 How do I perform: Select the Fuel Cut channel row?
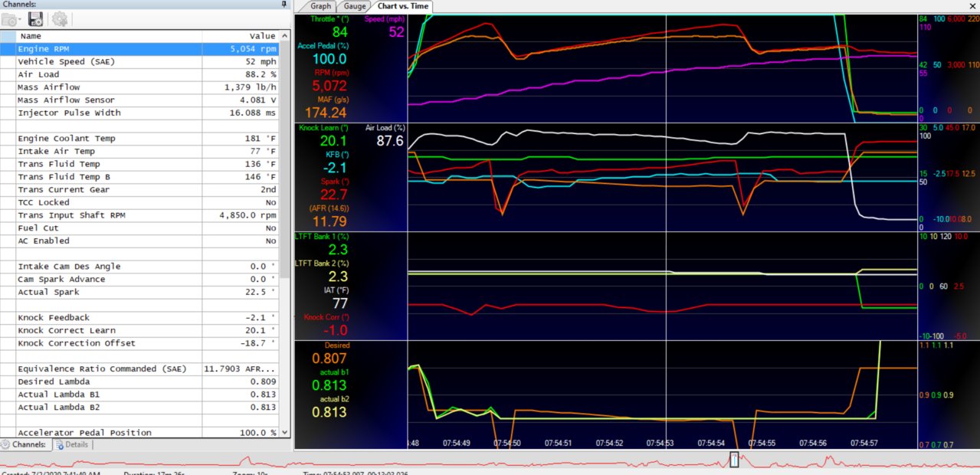[140, 228]
